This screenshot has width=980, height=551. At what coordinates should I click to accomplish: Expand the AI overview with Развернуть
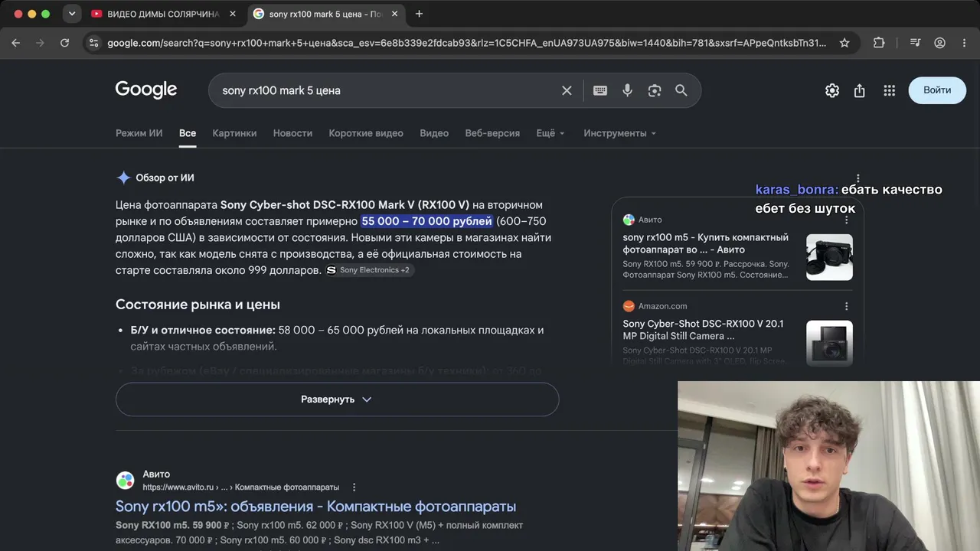point(337,399)
